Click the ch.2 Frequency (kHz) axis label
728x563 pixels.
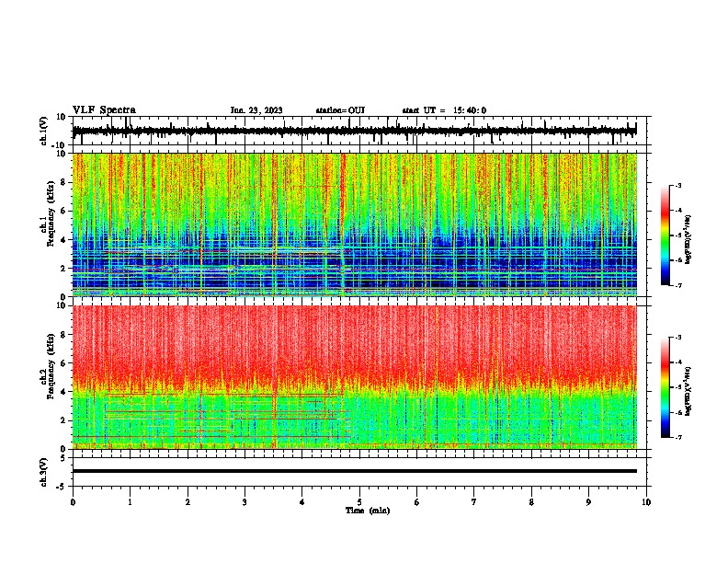[x=48, y=366]
